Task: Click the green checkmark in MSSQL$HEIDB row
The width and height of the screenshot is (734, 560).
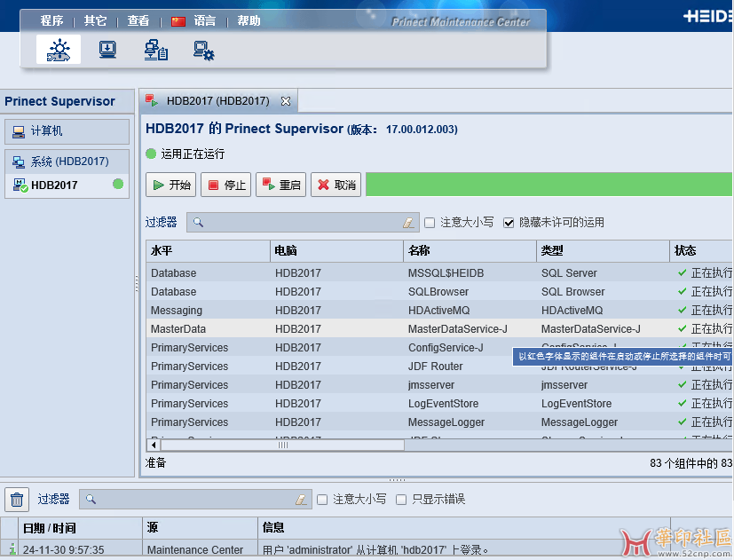Action: tap(682, 272)
